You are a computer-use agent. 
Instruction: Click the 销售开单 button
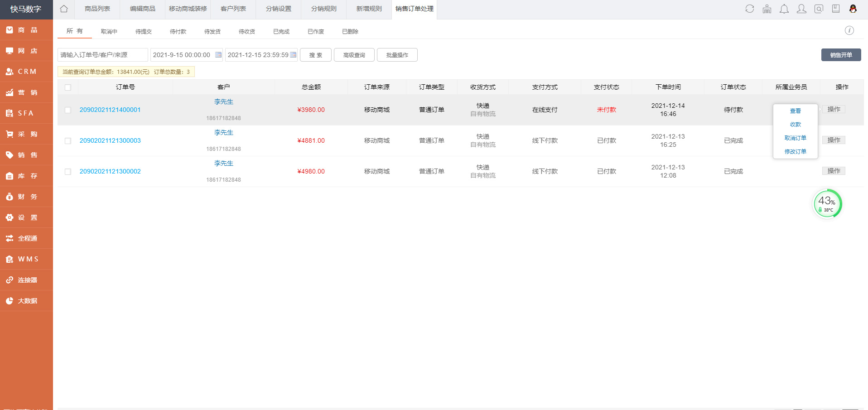(841, 55)
